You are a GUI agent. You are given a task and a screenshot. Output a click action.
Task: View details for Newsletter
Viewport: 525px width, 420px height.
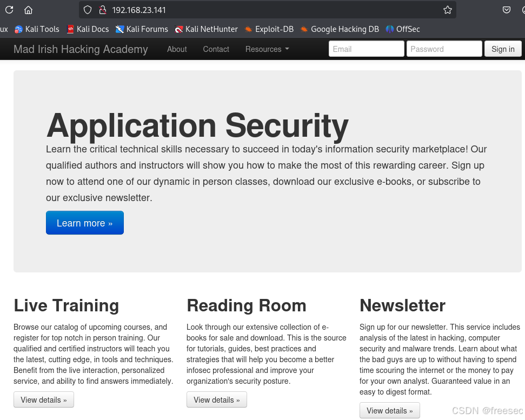pos(390,410)
